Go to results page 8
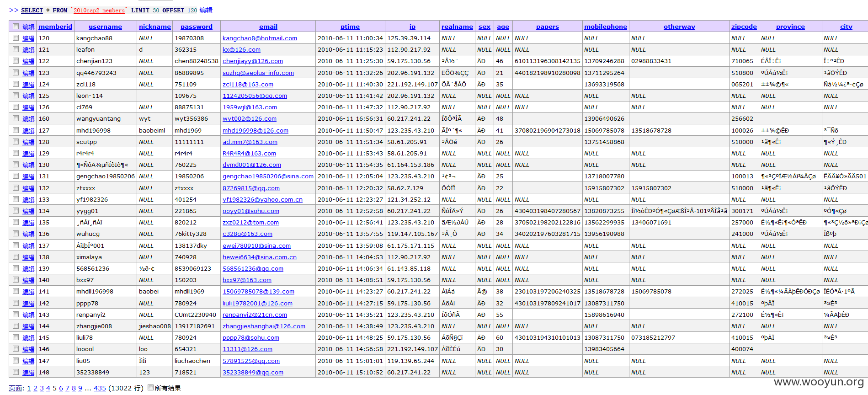The width and height of the screenshot is (868, 395). pos(74,388)
